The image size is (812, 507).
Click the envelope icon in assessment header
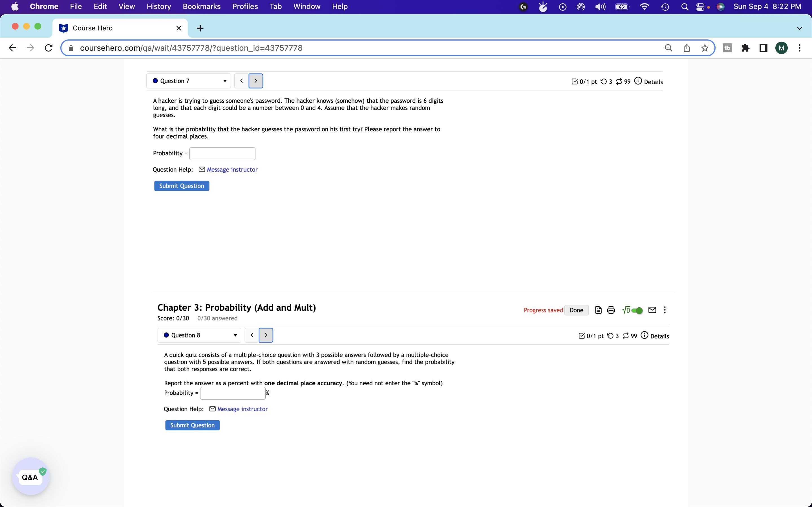pos(652,310)
